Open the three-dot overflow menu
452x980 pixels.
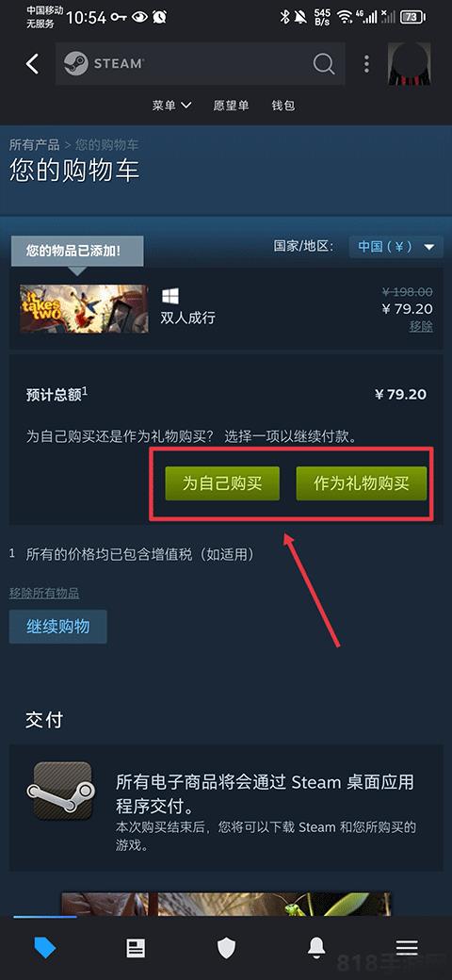click(366, 64)
